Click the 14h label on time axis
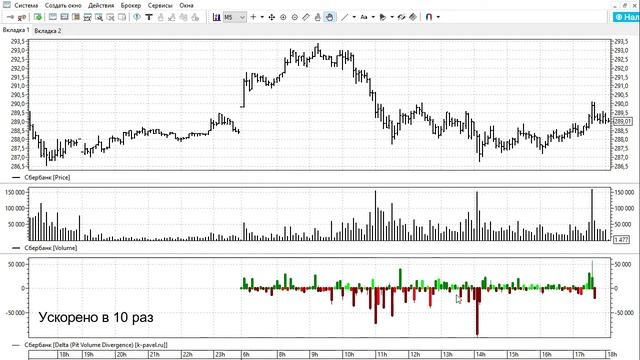This screenshot has height=360, width=640. tap(480, 355)
